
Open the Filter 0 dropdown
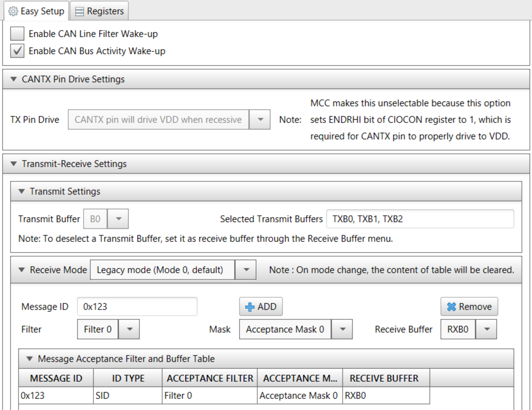(x=129, y=329)
